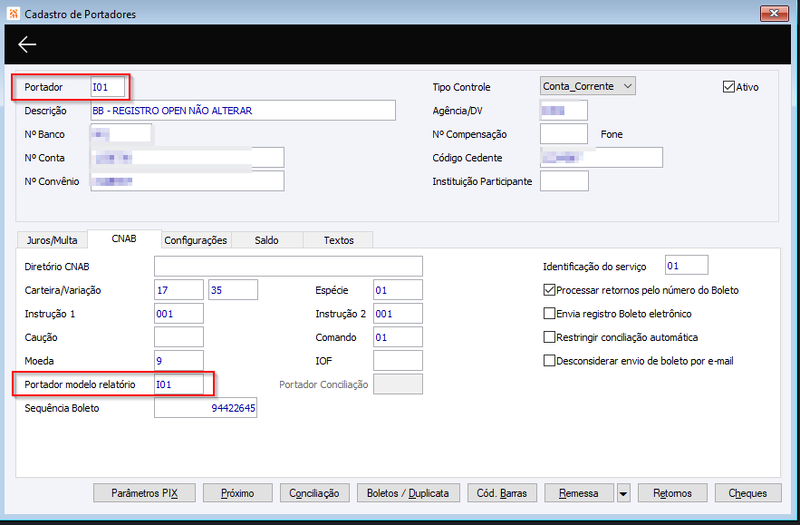The height and width of the screenshot is (525, 800).
Task: Click the Fone label
Action: click(x=612, y=134)
